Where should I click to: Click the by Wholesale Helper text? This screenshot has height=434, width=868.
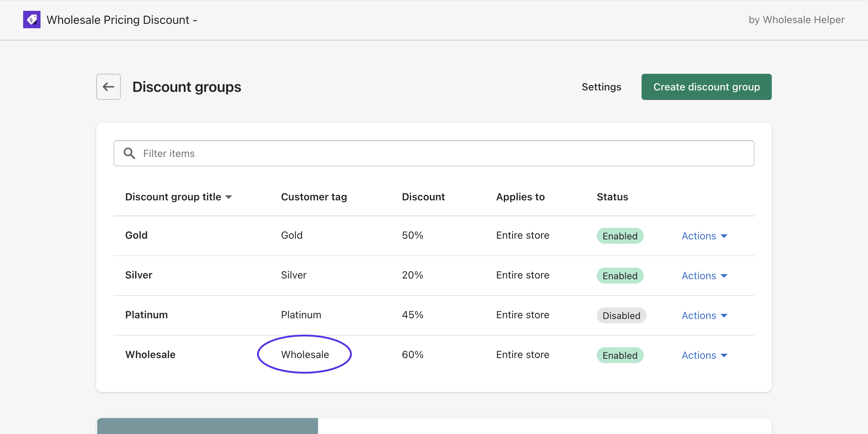click(x=796, y=20)
